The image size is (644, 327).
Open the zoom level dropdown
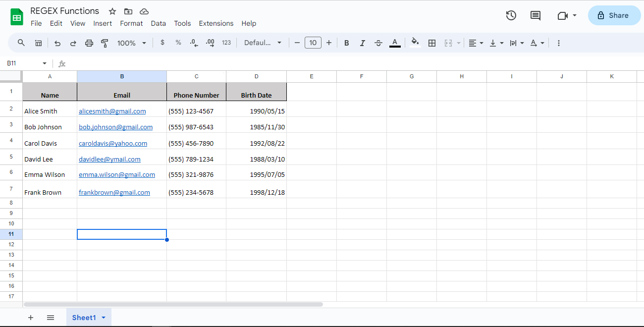(131, 43)
